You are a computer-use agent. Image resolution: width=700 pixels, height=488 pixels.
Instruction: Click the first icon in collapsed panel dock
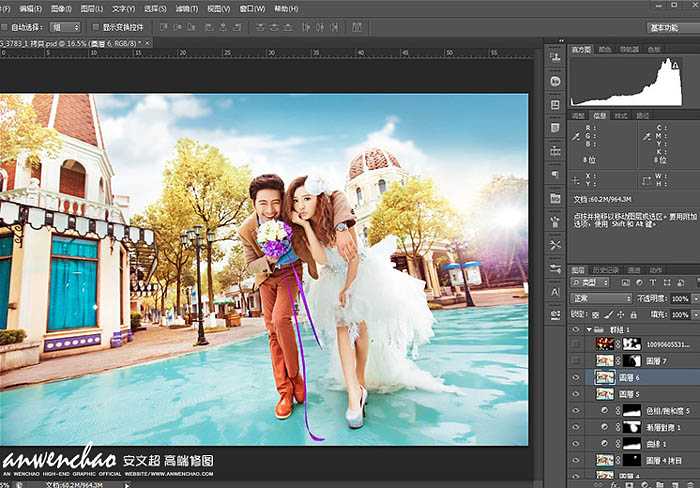(555, 58)
